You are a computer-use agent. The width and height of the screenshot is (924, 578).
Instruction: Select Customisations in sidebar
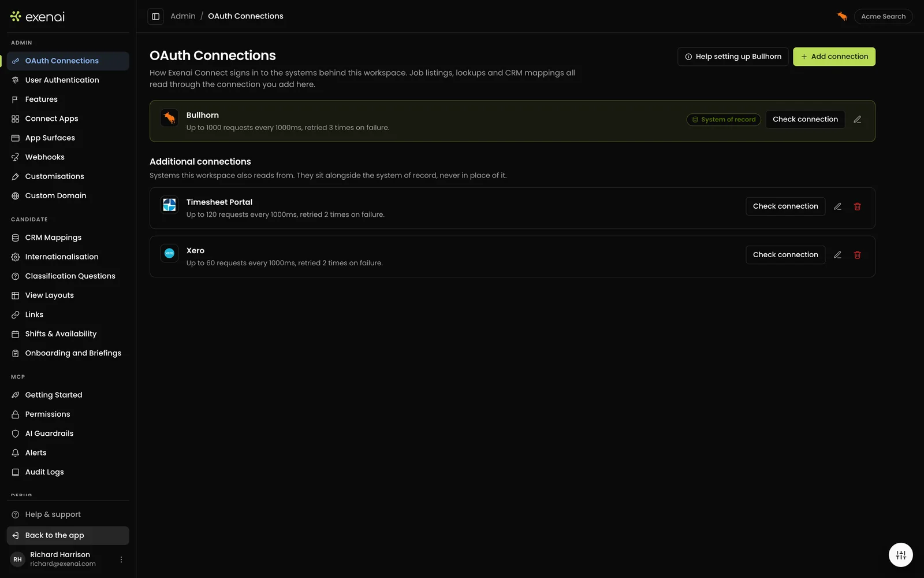[68, 176]
